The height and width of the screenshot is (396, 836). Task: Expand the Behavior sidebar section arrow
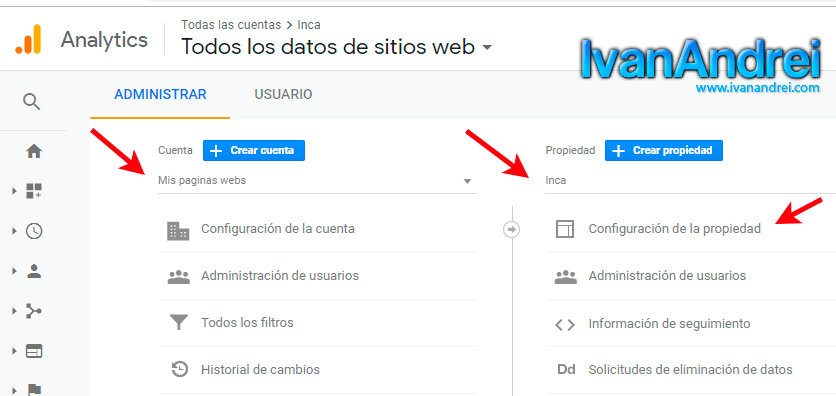point(15,351)
